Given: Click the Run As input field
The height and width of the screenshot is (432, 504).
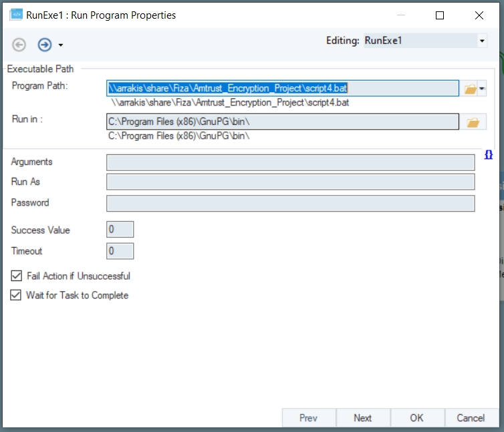Looking at the screenshot, I should click(290, 182).
